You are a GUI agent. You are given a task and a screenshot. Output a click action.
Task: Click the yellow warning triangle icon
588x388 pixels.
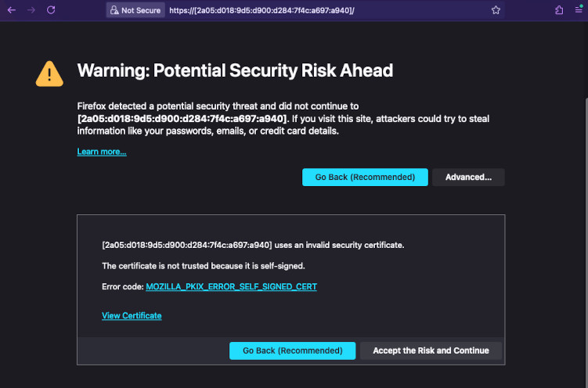point(49,74)
